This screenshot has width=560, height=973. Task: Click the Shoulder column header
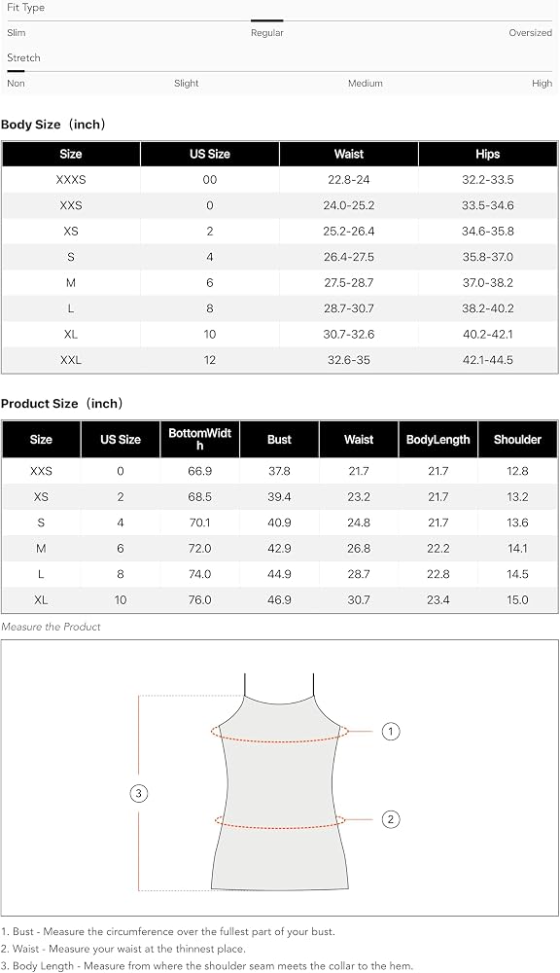[x=518, y=440]
